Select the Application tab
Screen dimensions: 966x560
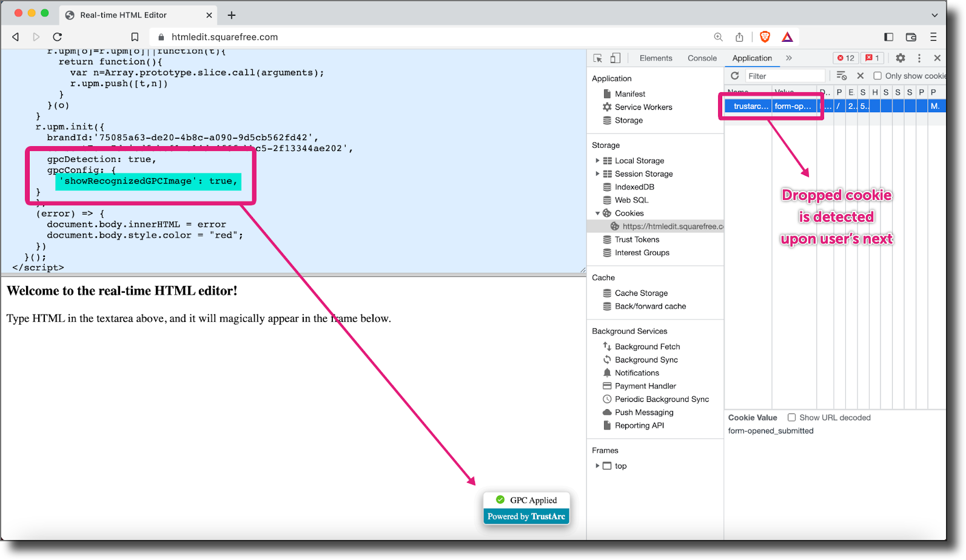pyautogui.click(x=752, y=58)
